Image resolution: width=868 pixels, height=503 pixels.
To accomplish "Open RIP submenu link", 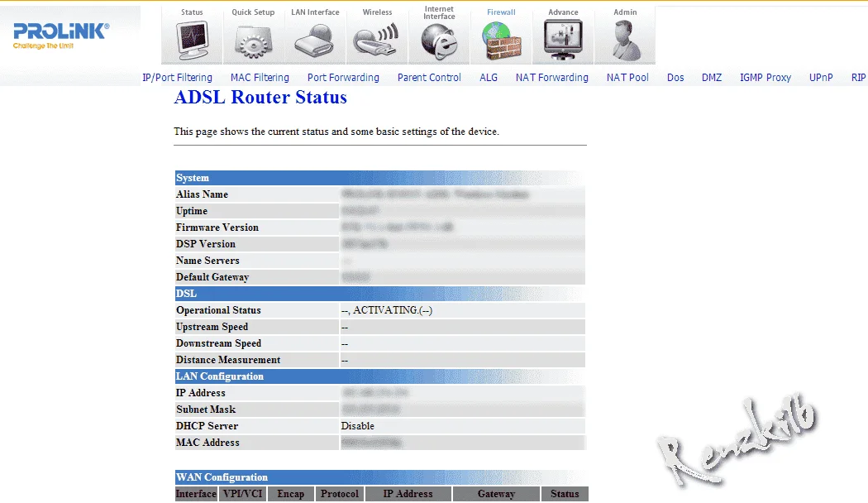I will click(858, 78).
